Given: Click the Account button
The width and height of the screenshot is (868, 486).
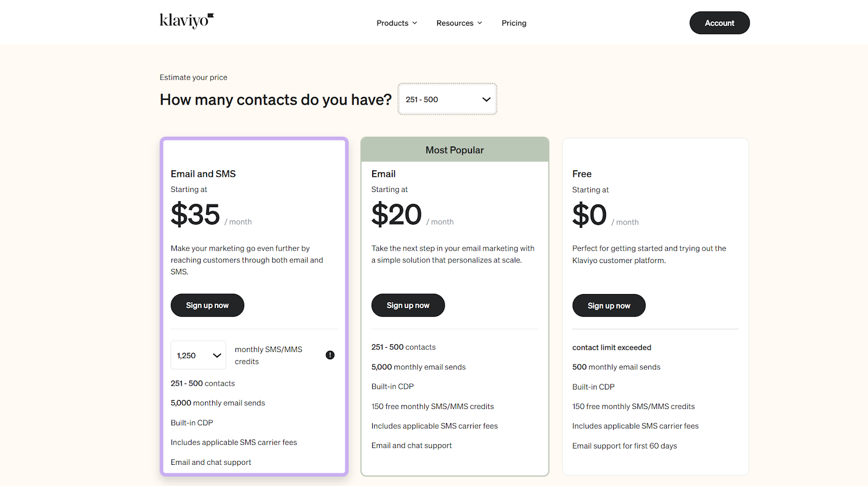Looking at the screenshot, I should (719, 23).
